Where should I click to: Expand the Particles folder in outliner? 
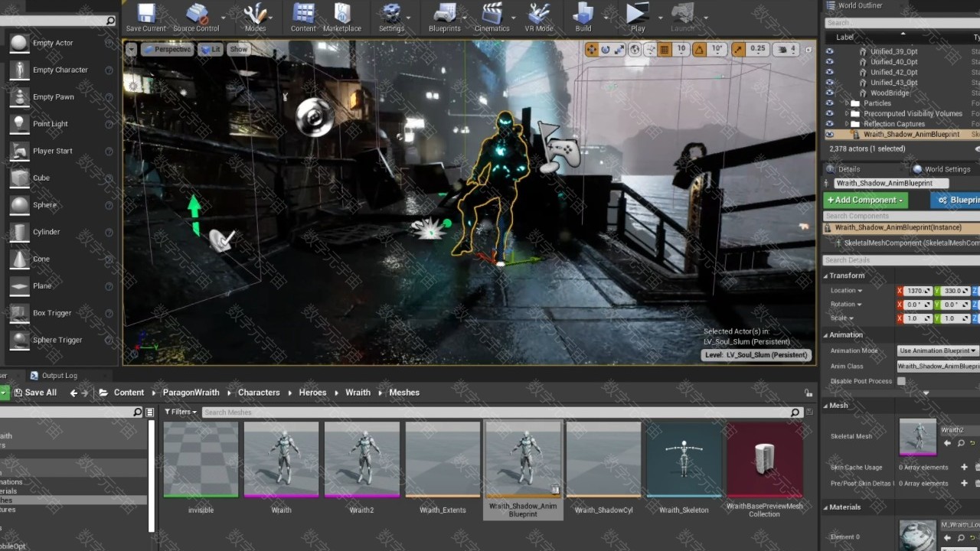(x=848, y=103)
